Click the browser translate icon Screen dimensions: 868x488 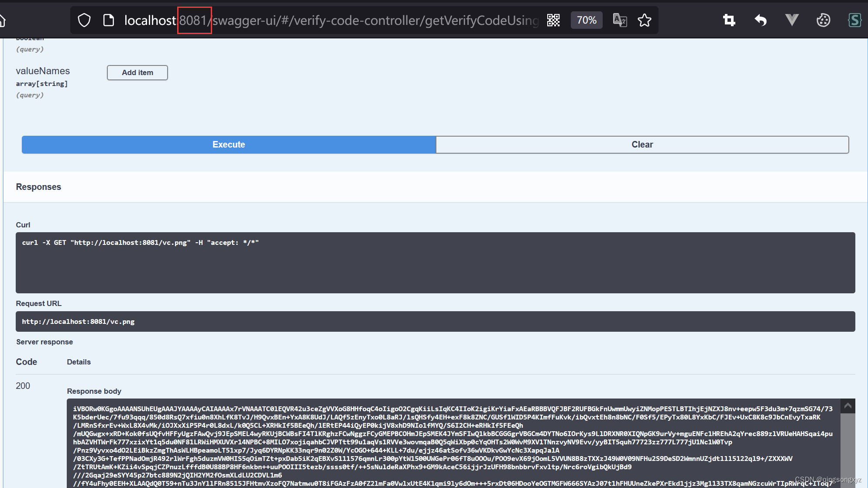(x=618, y=20)
